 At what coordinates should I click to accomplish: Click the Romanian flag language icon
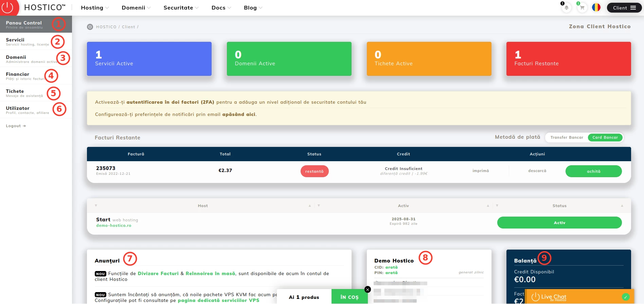(x=596, y=7)
